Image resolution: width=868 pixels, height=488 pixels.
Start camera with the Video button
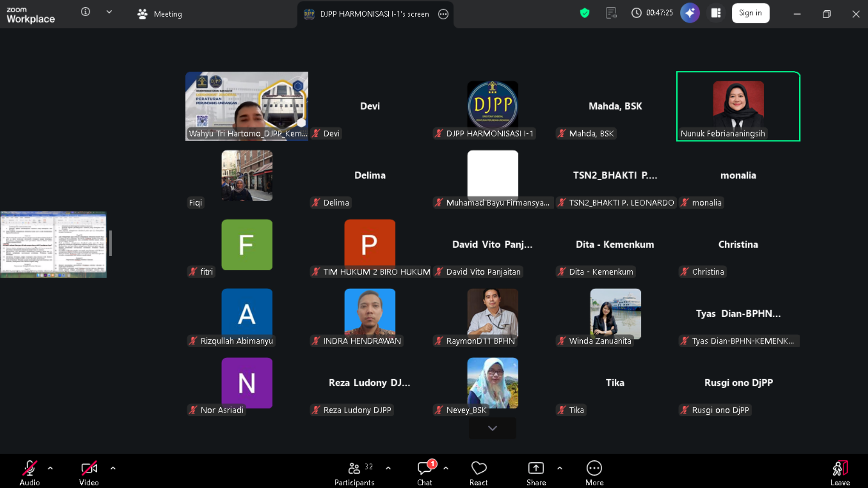(89, 473)
